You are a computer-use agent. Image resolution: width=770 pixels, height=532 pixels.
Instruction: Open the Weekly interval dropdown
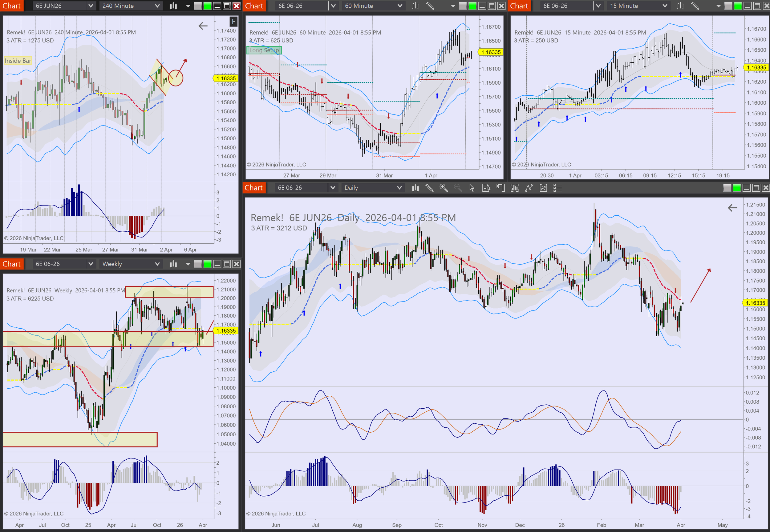point(157,264)
